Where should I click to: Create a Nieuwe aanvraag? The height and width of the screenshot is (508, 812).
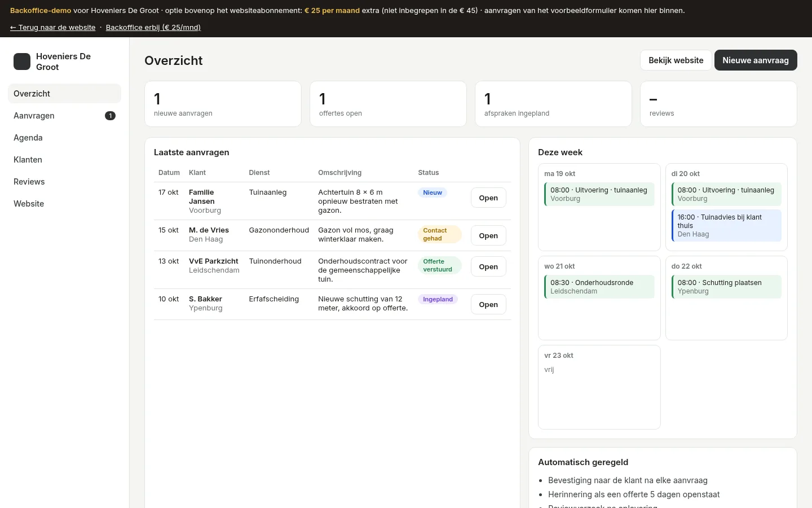[x=756, y=60]
